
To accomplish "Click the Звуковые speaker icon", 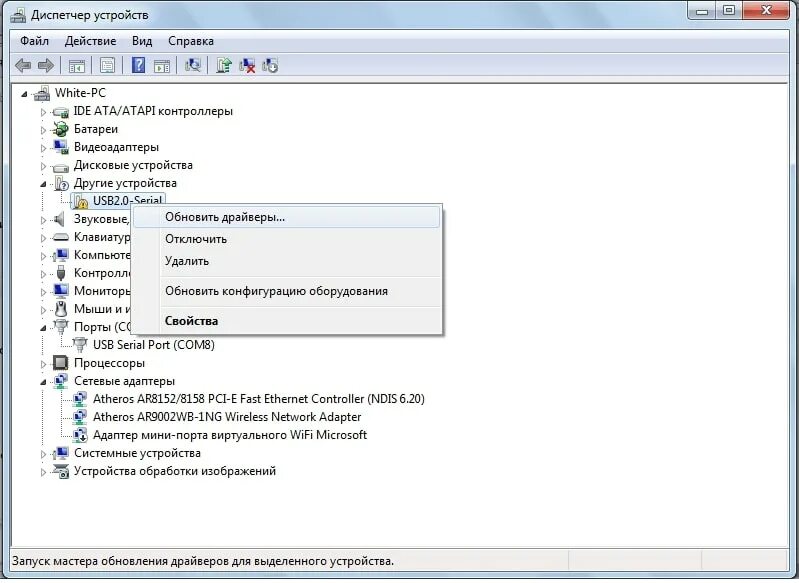I will tap(60, 219).
